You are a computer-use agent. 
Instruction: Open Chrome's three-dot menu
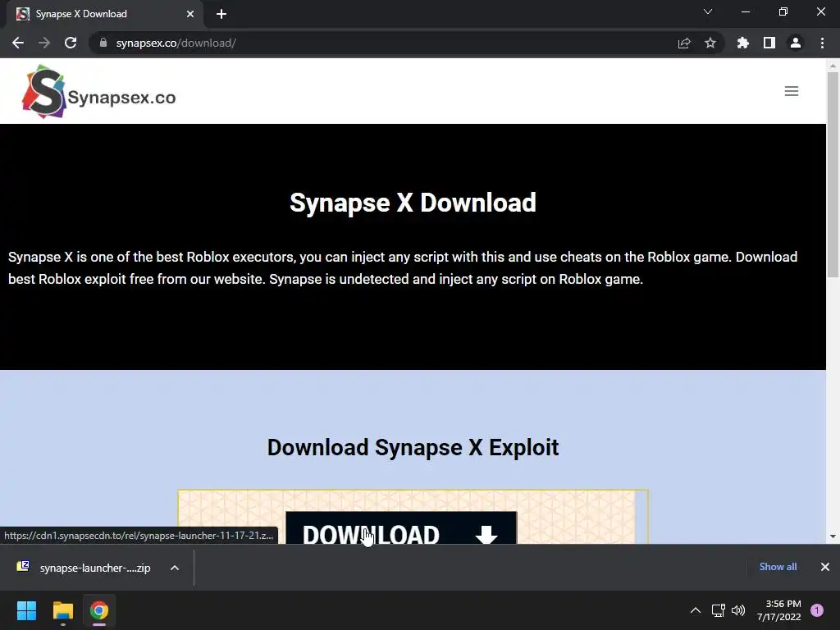[x=822, y=43]
